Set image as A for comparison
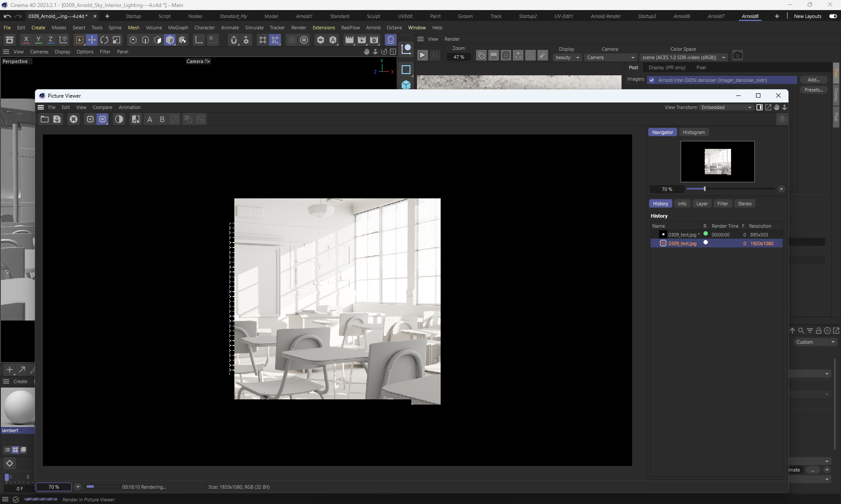The image size is (841, 504). click(150, 119)
